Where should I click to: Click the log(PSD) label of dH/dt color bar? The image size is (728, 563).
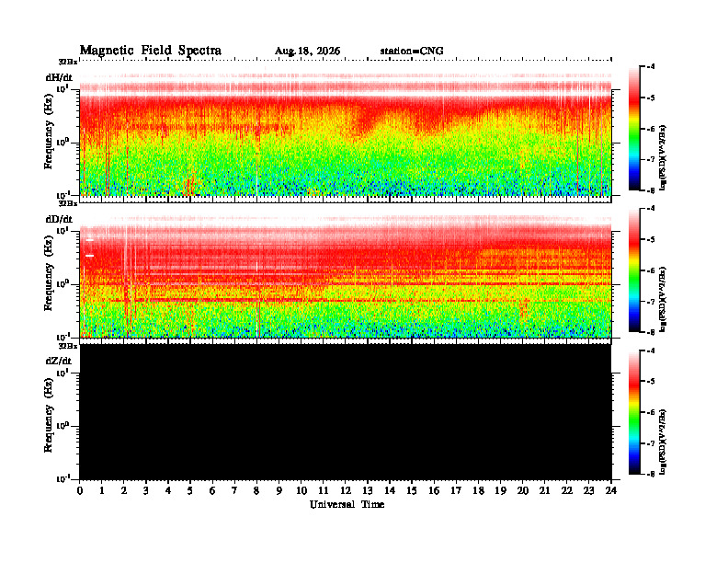click(x=663, y=157)
